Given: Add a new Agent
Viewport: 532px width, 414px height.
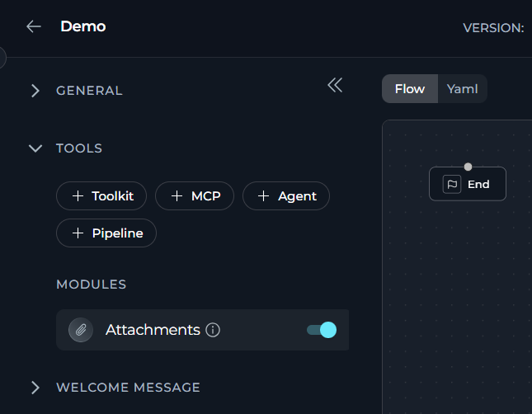Looking at the screenshot, I should tap(286, 195).
